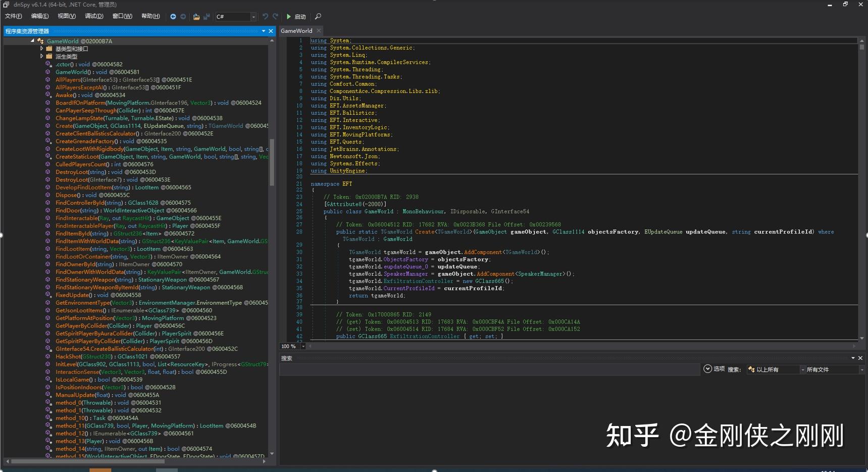Click the 派生类型 folder icon

click(49, 57)
